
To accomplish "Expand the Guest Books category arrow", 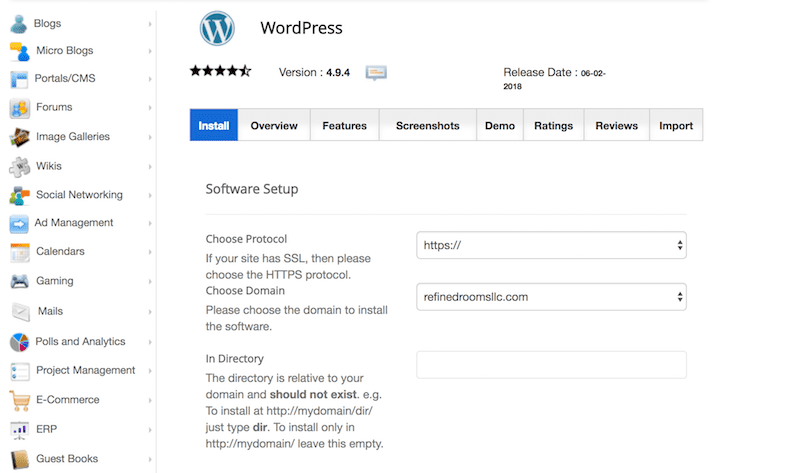I will pyautogui.click(x=150, y=459).
